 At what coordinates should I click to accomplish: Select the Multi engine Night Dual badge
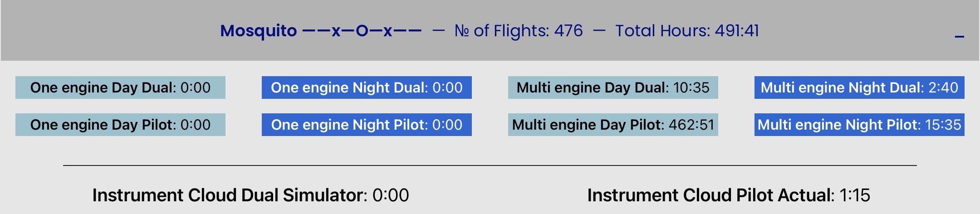click(859, 88)
